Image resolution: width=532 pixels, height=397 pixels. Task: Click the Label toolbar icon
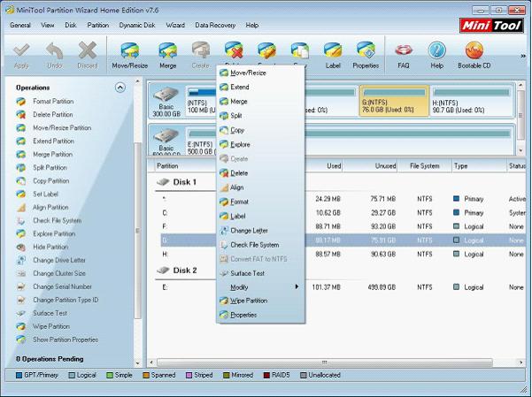click(x=333, y=56)
